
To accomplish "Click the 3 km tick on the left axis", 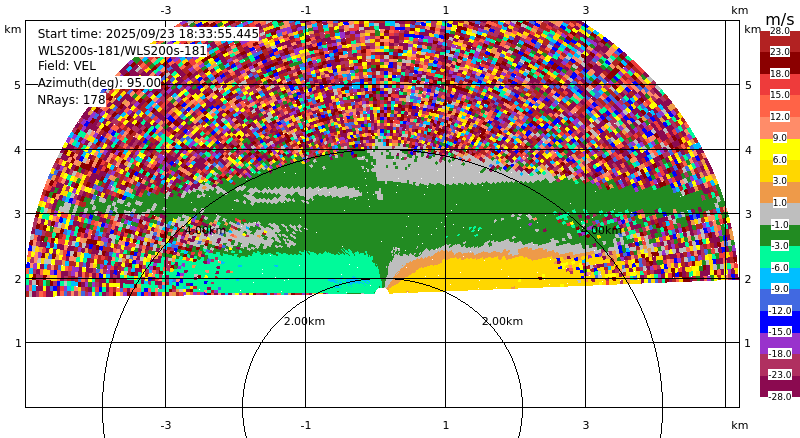I will pos(18,214).
